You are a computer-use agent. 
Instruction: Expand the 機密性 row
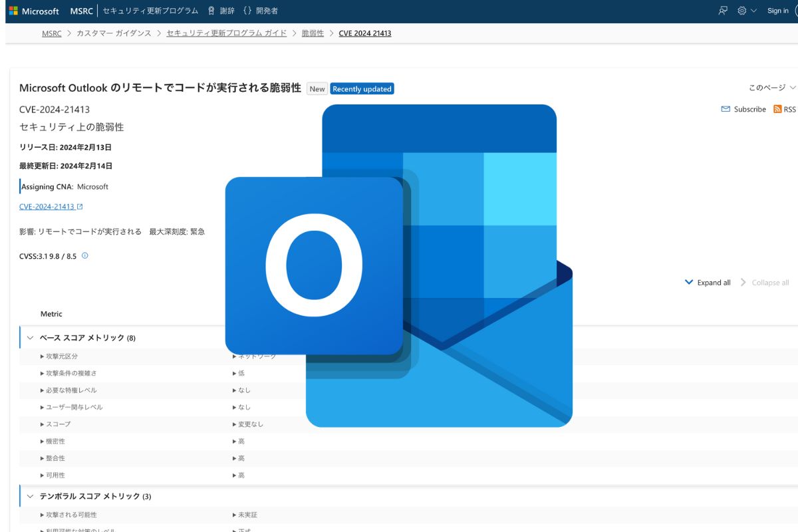(x=53, y=442)
